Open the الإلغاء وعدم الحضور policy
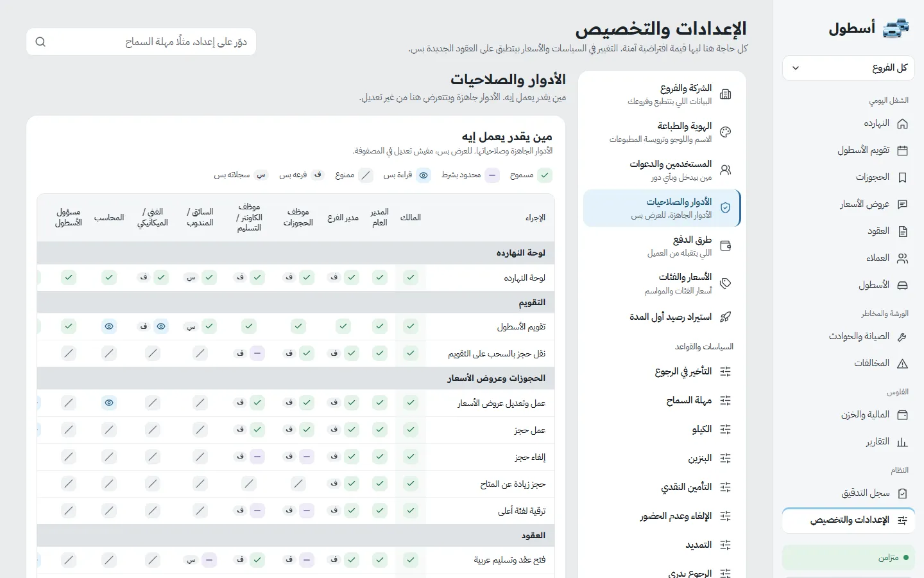 coord(662,516)
